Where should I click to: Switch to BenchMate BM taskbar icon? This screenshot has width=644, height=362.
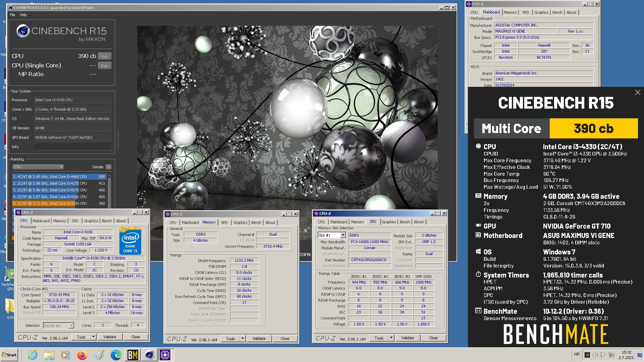click(133, 355)
